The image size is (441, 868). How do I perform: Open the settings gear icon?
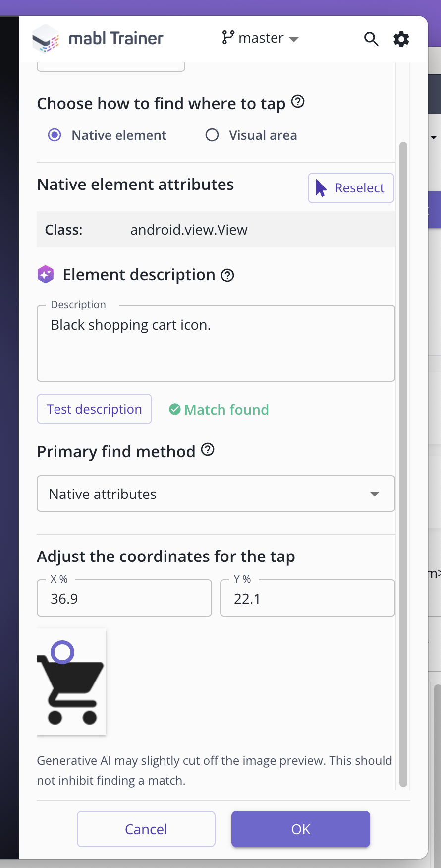(401, 39)
